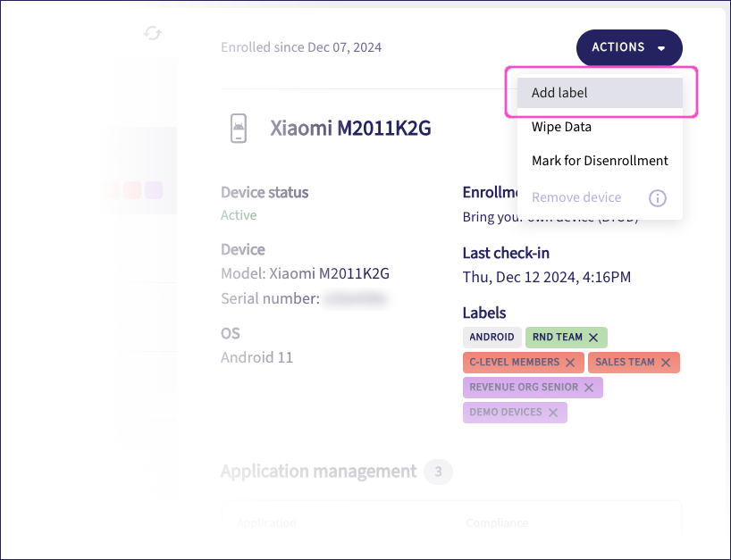731x560 pixels.
Task: Click the info icon beside Remove device
Action: tap(657, 198)
